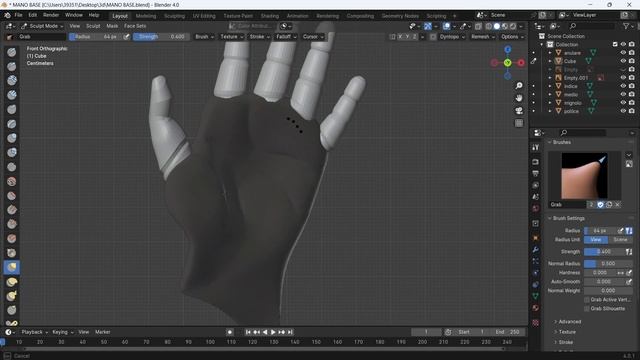Click the outliner search field
The image size is (640, 360).
pyautogui.click(x=592, y=26)
